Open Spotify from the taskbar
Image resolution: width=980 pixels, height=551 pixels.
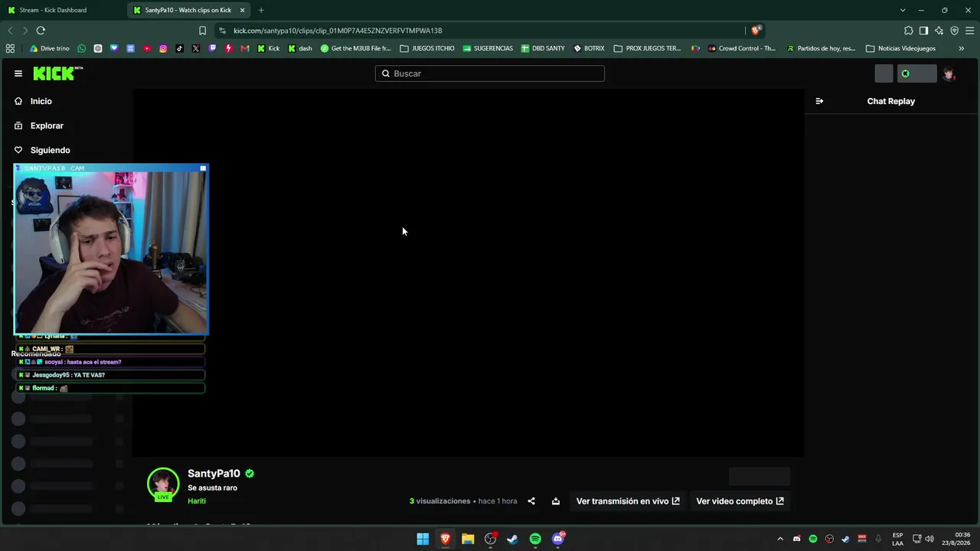click(535, 539)
